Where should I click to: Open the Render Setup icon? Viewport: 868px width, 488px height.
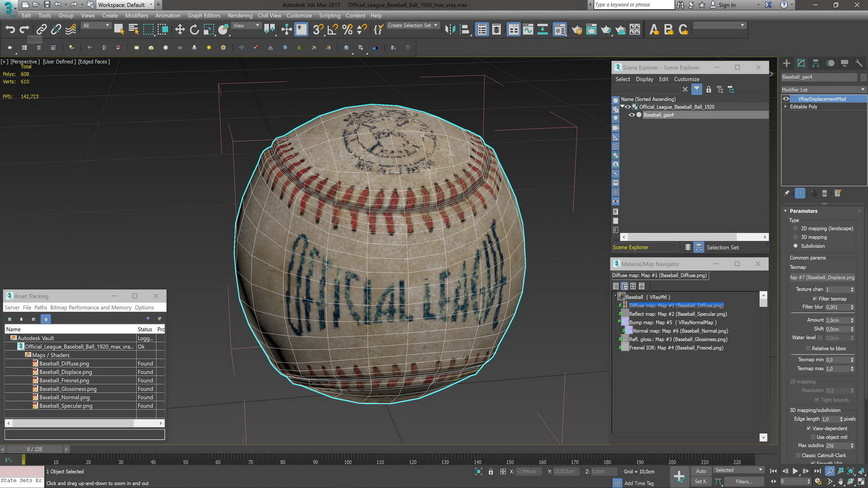tap(577, 29)
